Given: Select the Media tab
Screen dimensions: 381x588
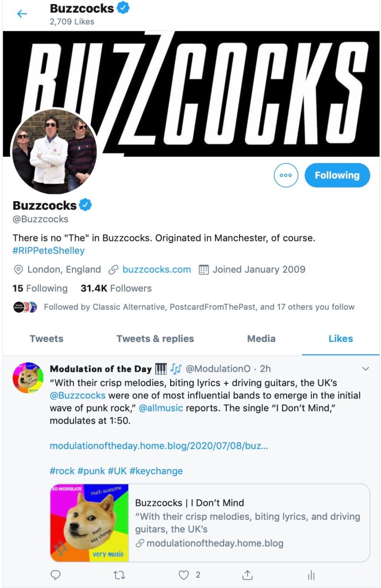Looking at the screenshot, I should (261, 339).
